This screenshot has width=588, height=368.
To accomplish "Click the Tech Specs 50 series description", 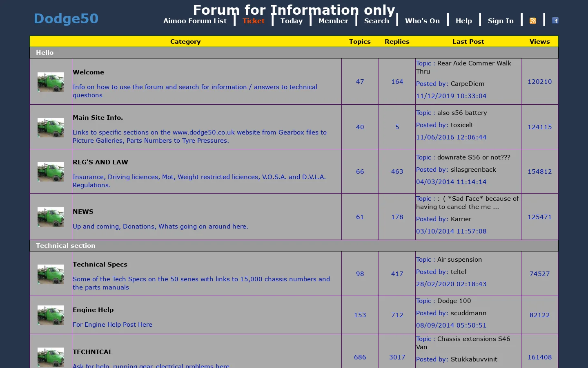I will pos(201,283).
